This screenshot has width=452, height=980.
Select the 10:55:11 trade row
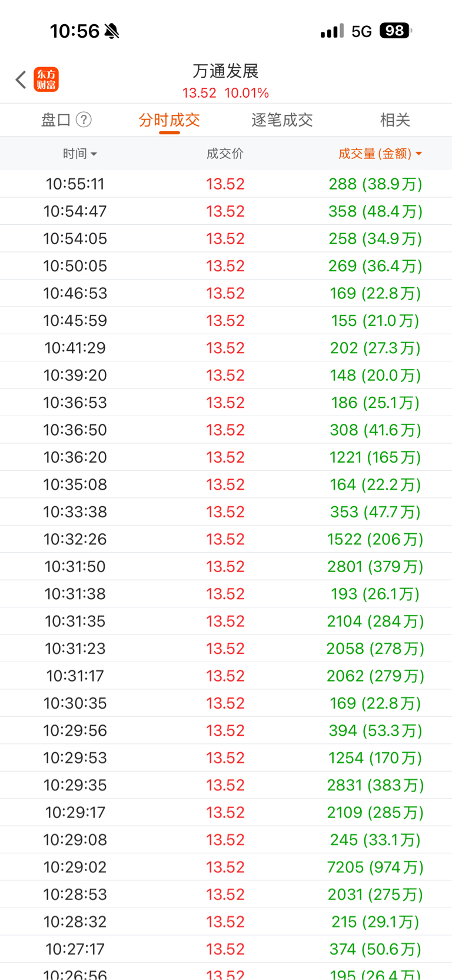point(226,184)
